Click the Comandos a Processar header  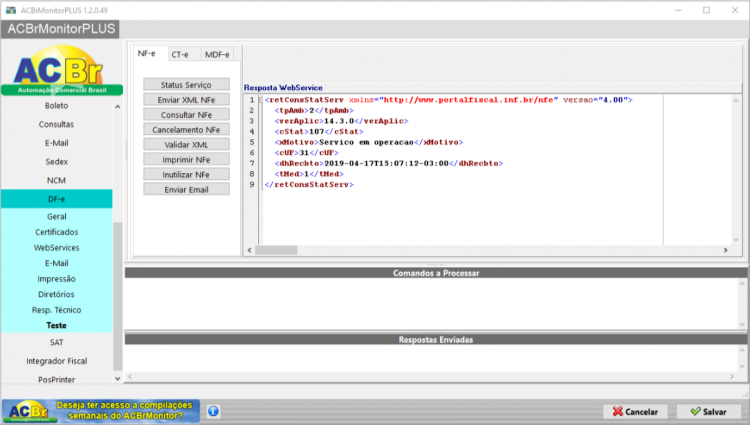point(436,273)
